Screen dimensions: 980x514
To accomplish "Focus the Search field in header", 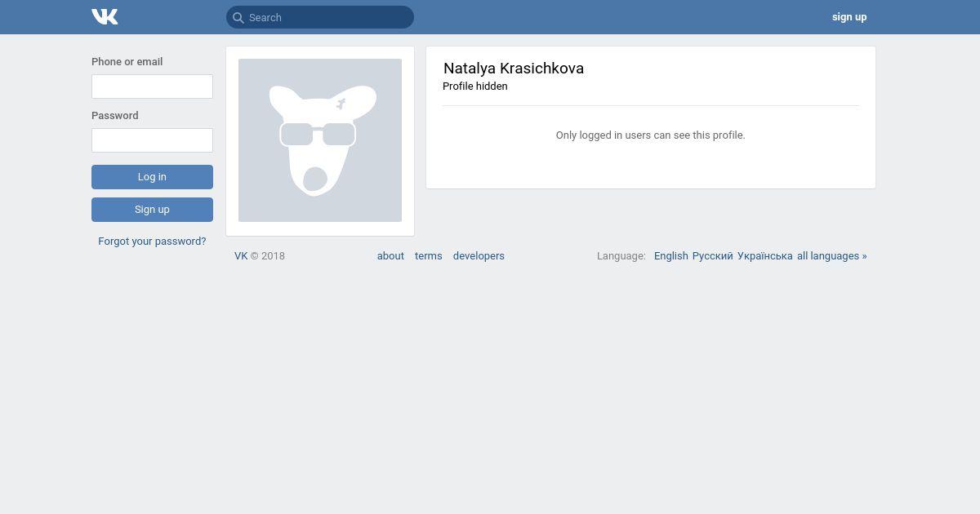I will (x=320, y=17).
